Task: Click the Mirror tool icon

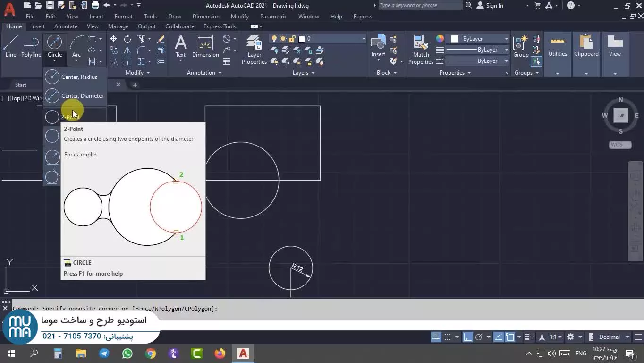Action: 127,50
